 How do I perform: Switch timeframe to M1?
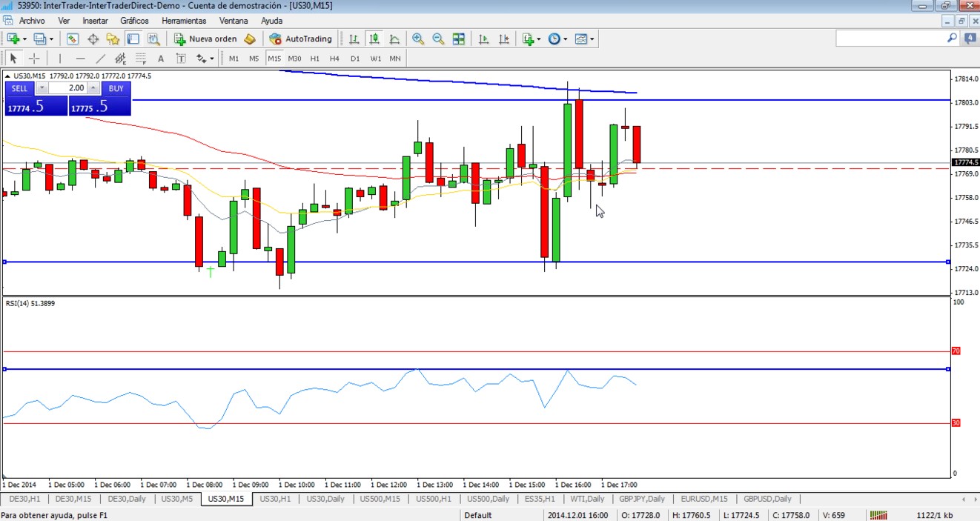234,58
